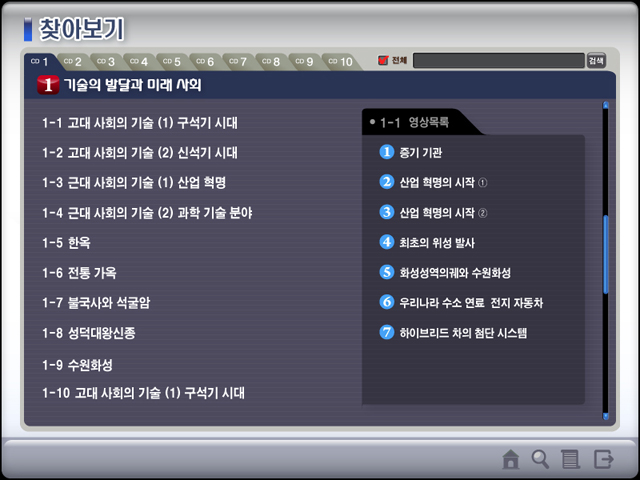Click the exit icon in bottom bar

[603, 459]
